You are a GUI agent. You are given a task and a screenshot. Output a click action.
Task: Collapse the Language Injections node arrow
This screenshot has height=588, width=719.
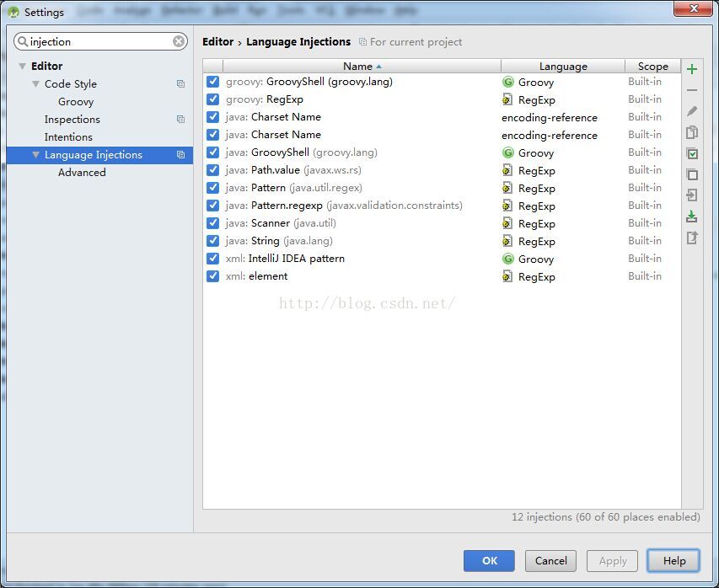pos(35,155)
